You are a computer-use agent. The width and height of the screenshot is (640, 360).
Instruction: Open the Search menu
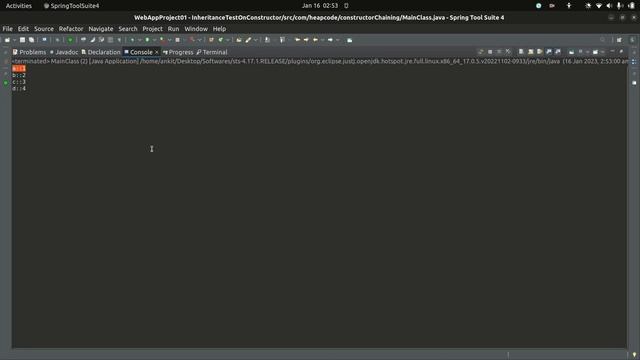click(x=128, y=29)
